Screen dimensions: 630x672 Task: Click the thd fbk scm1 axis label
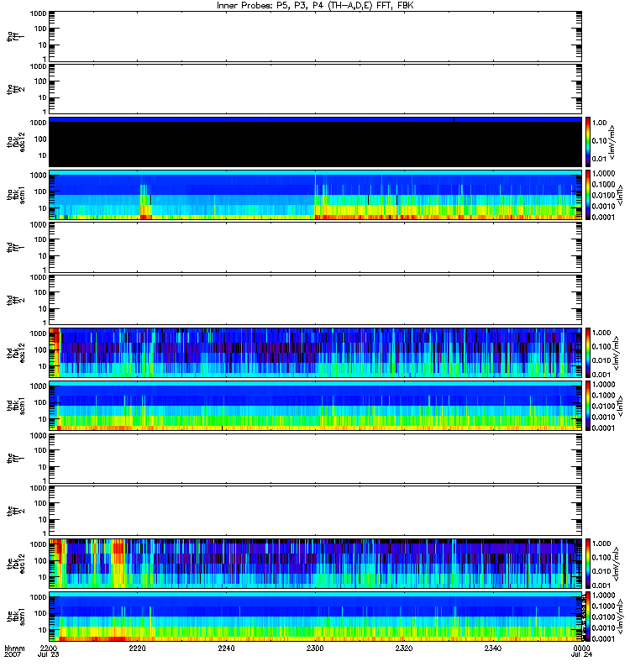pos(15,406)
